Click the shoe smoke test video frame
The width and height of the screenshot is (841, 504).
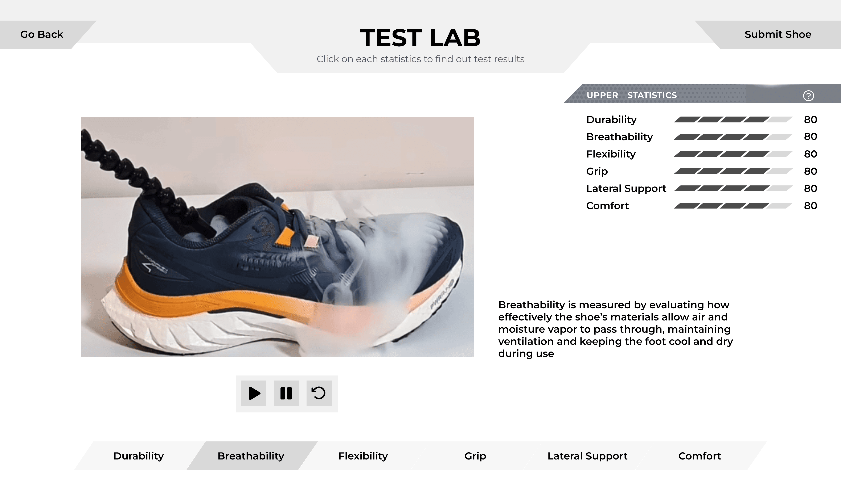(277, 237)
